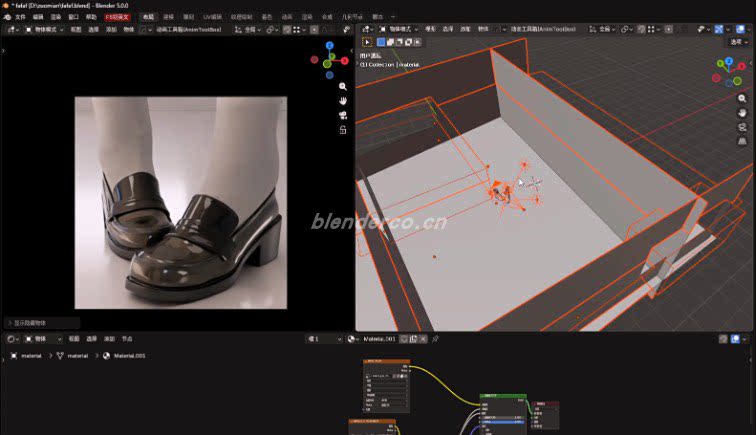Switch to the UV编辑 workspace tab

(212, 17)
